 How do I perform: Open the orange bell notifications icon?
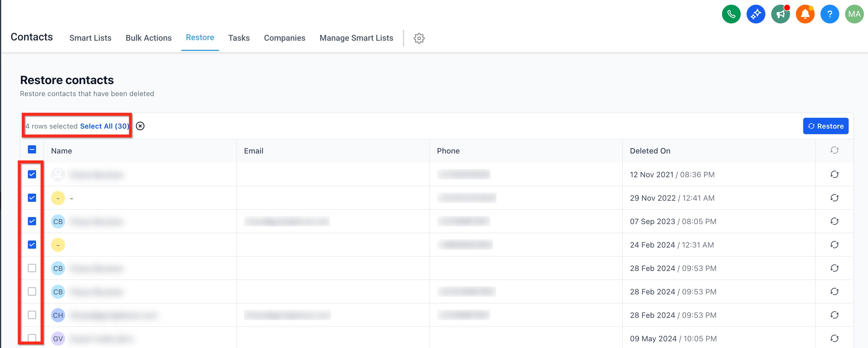[805, 14]
